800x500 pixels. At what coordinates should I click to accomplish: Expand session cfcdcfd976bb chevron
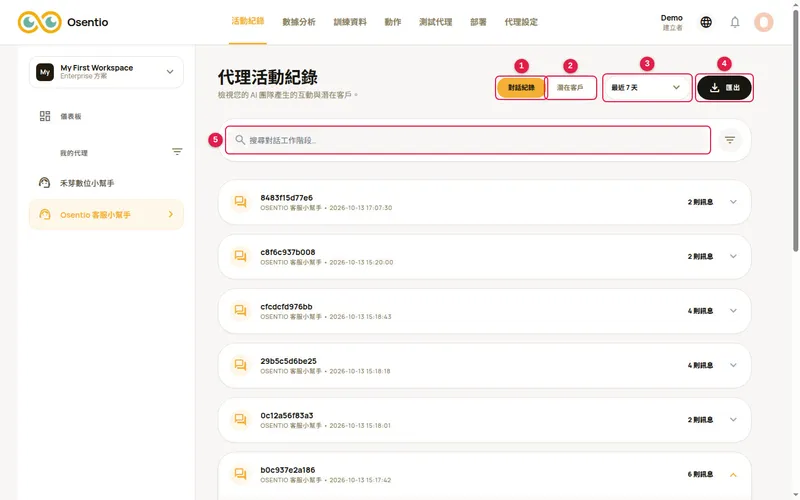[733, 311]
